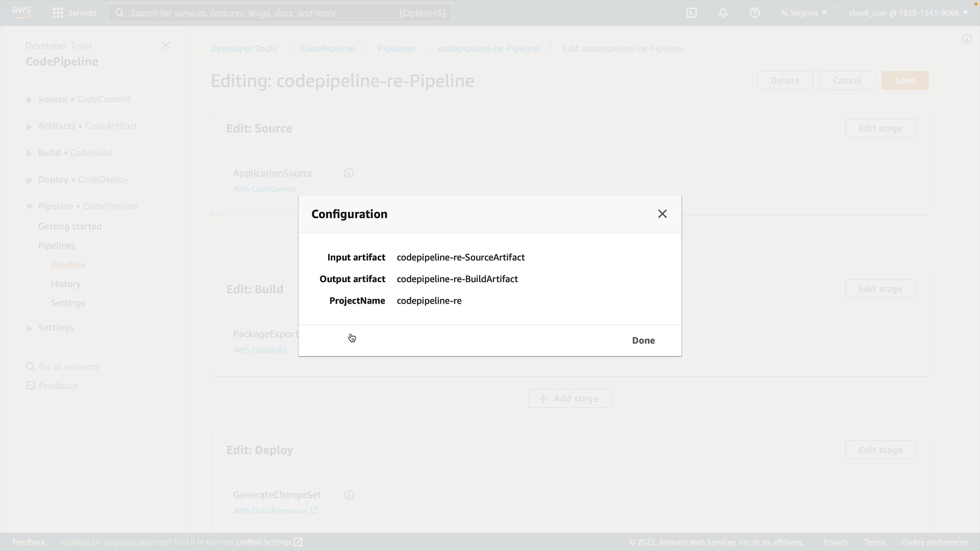This screenshot has width=980, height=551.
Task: Close the Configuration dialog with X
Action: [x=662, y=214]
